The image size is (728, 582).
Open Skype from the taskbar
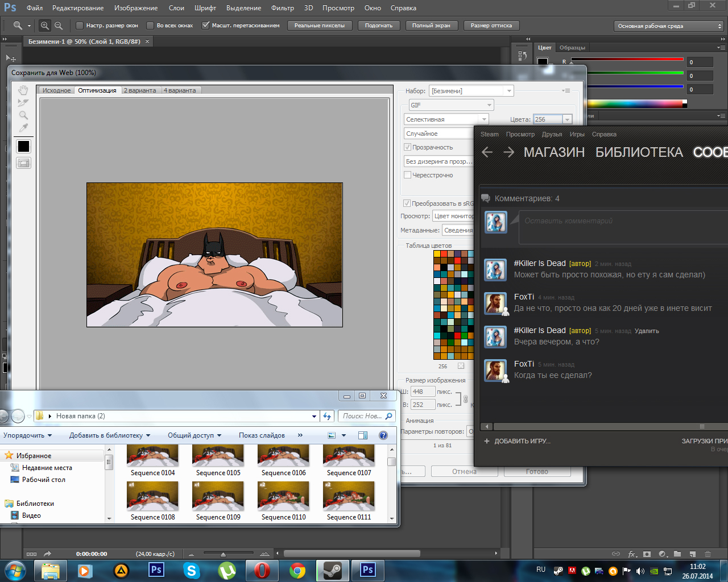tap(192, 570)
